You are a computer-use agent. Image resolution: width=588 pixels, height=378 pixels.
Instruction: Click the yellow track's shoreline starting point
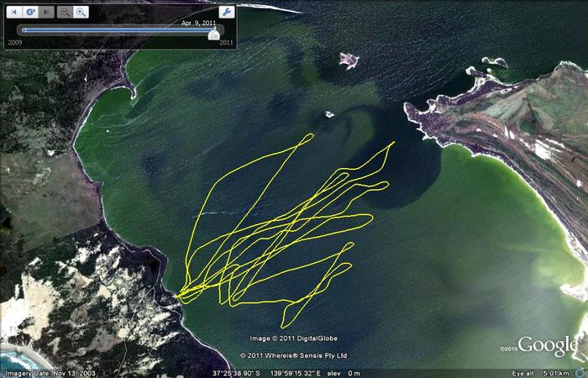[178, 294]
